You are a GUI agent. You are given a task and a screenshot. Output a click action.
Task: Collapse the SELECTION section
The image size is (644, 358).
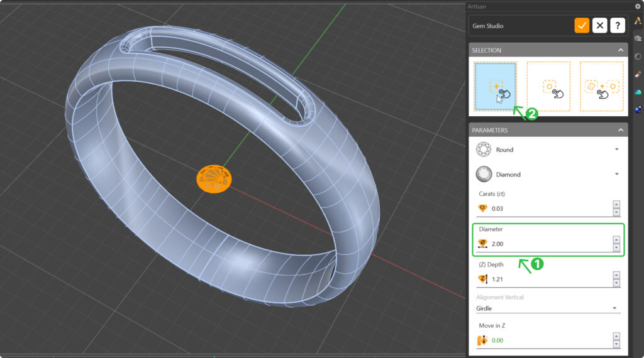[620, 50]
